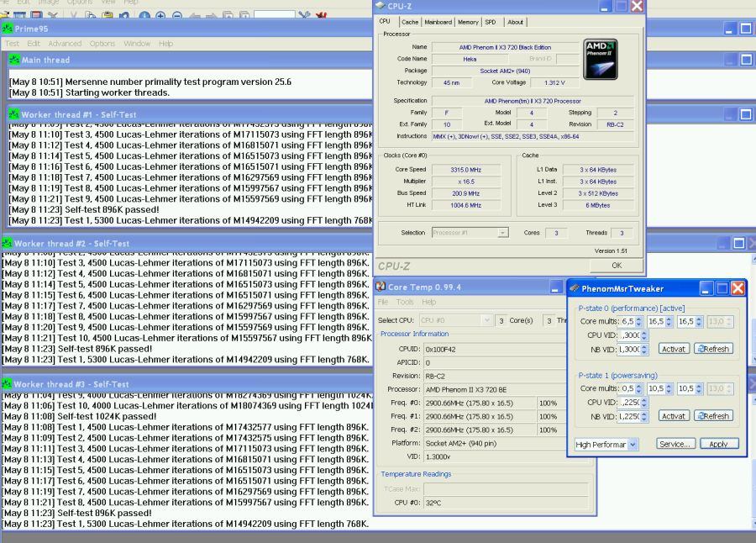The height and width of the screenshot is (543, 756).
Task: Open the Edit menu in Prime95
Action: tap(34, 44)
